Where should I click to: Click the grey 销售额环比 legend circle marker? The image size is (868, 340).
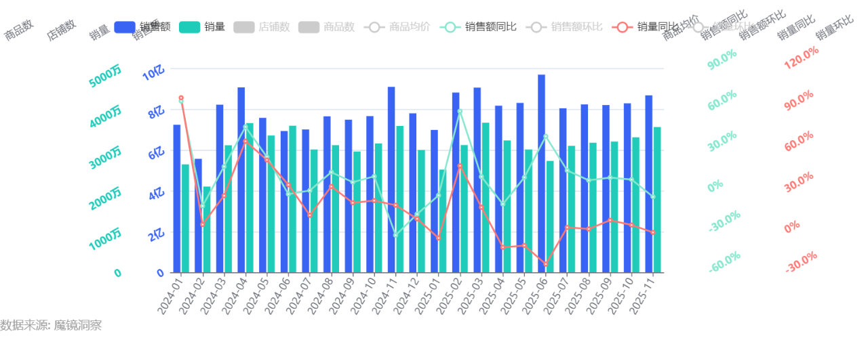coord(536,27)
